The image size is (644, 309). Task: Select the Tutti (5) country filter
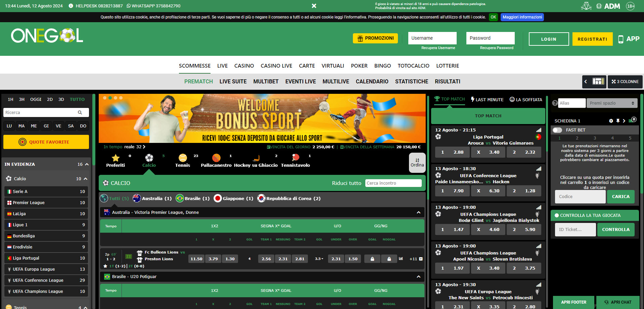coord(114,198)
